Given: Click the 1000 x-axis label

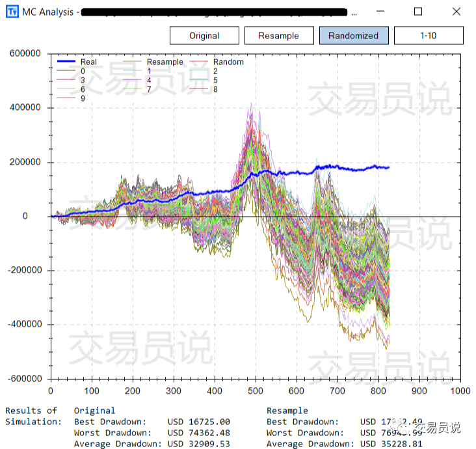Looking at the screenshot, I should tap(460, 390).
